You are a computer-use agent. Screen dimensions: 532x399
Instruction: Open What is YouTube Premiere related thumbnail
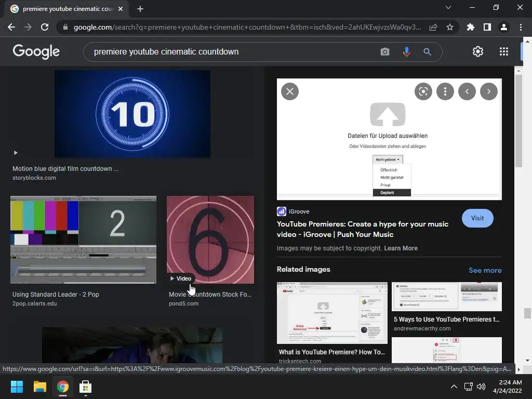click(332, 313)
